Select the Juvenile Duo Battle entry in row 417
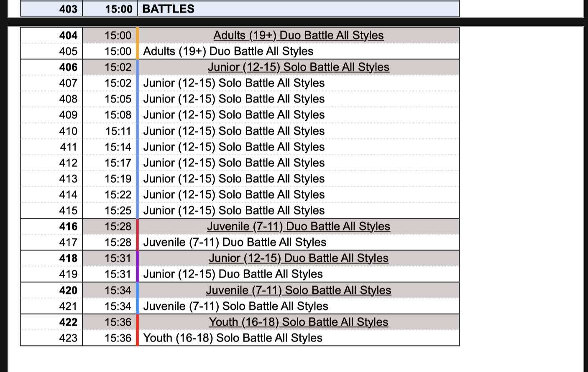The width and height of the screenshot is (588, 372). (235, 242)
